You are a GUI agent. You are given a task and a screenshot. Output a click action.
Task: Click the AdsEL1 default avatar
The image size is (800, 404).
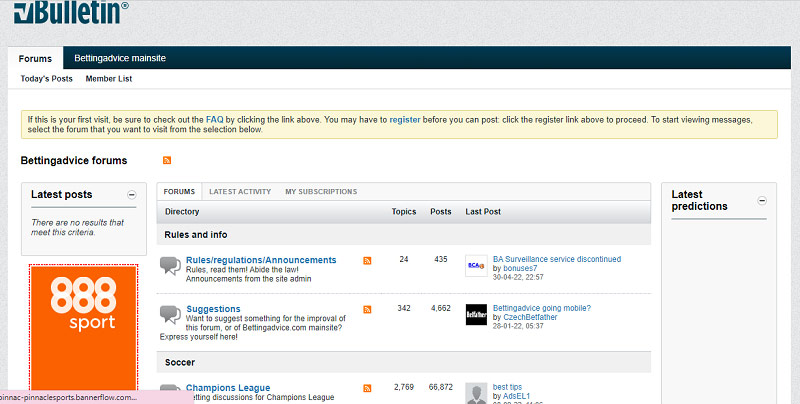476,393
